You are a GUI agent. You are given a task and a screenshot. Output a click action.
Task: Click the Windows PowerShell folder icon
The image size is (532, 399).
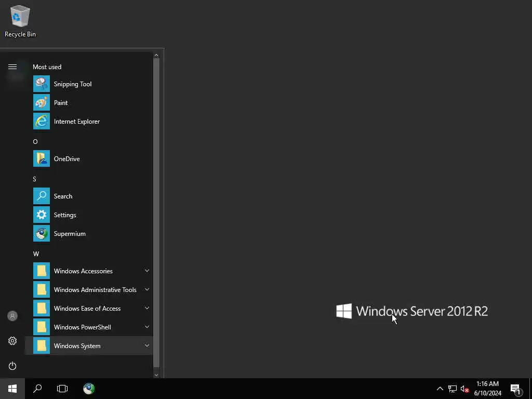(42, 327)
